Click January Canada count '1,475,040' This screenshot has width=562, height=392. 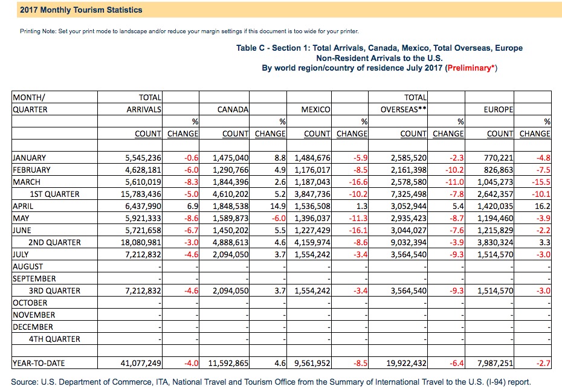(230, 158)
